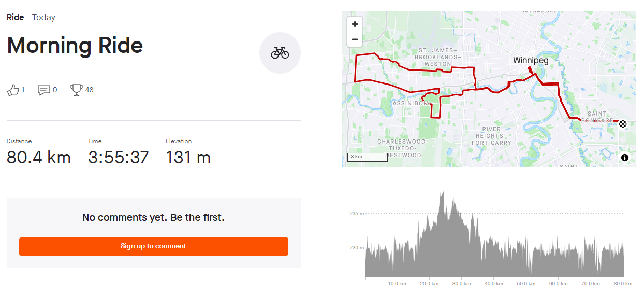The width and height of the screenshot is (644, 294).
Task: Click the checkered finish flag marker
Action: 623,123
